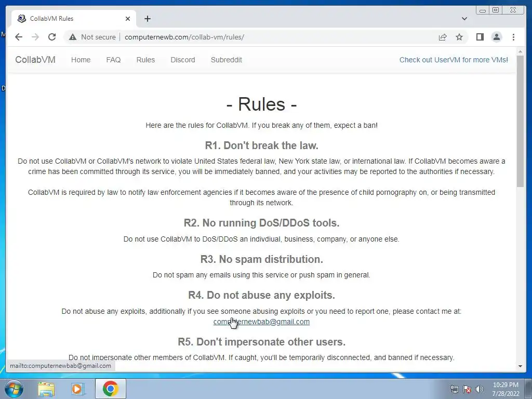The width and height of the screenshot is (532, 399).
Task: Launch Windows Media Player from the taskbar
Action: point(77,389)
